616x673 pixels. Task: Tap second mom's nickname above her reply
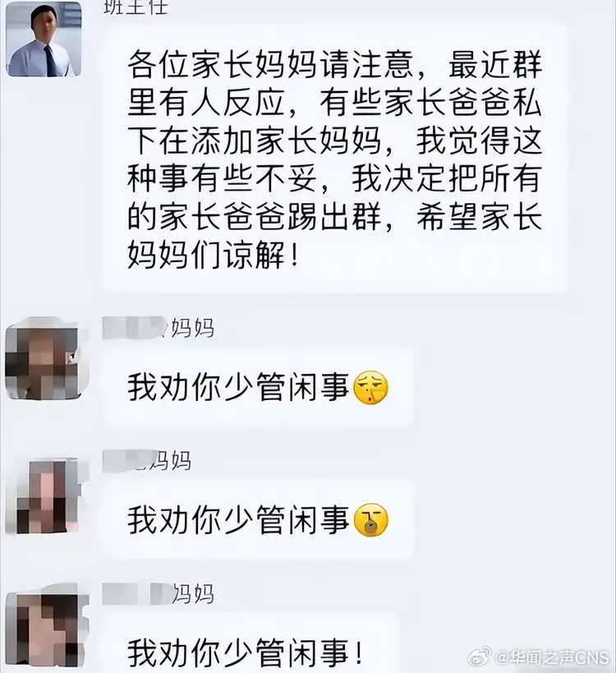[x=147, y=461]
